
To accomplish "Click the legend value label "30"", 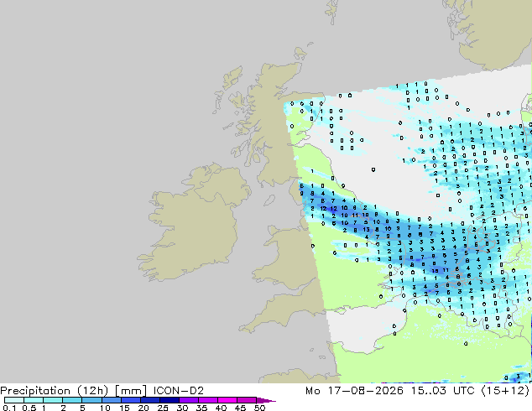I will pos(182,408).
